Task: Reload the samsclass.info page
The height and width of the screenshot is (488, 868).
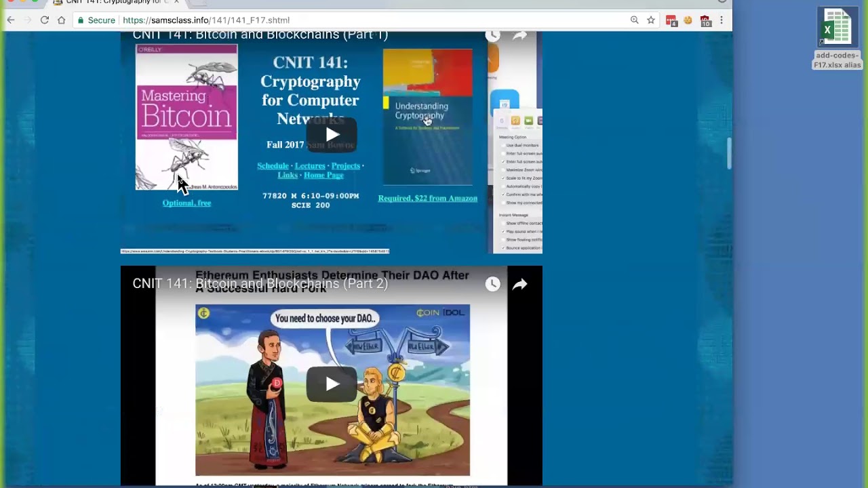Action: [x=45, y=20]
